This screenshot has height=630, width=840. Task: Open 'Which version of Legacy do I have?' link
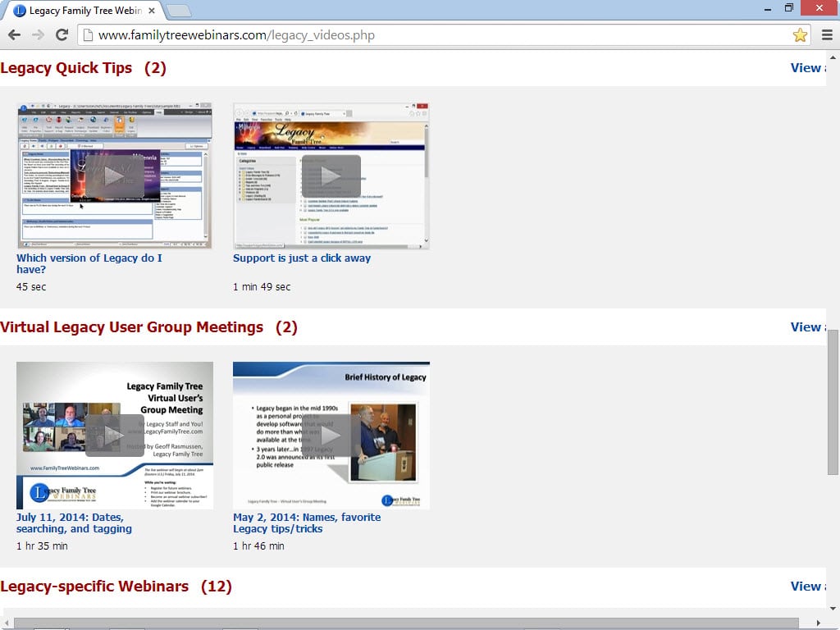click(x=89, y=263)
